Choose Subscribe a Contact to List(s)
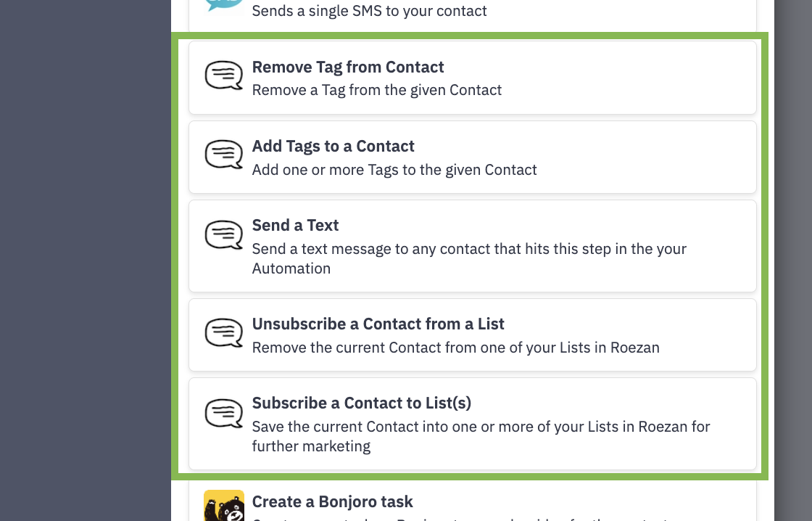This screenshot has width=812, height=521. [361, 403]
